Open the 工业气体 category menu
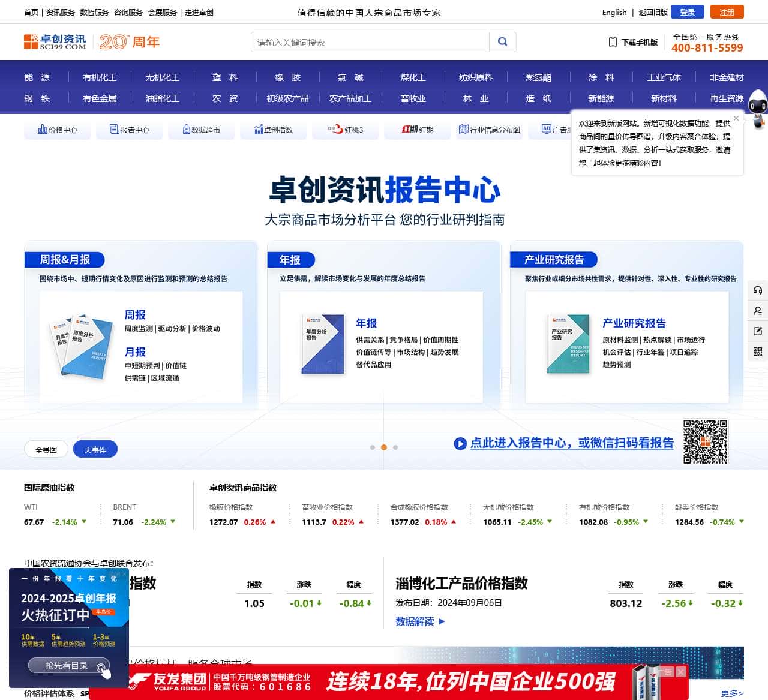 click(664, 77)
